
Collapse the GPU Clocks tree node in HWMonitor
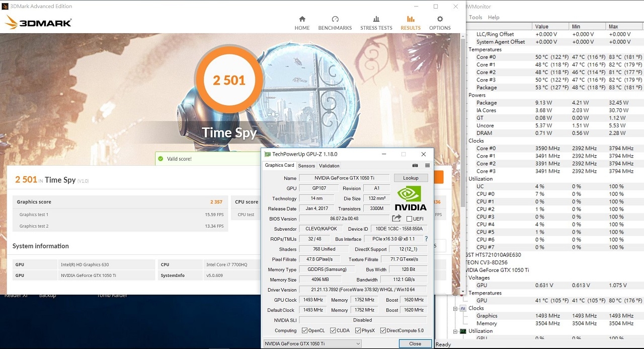[455, 308]
